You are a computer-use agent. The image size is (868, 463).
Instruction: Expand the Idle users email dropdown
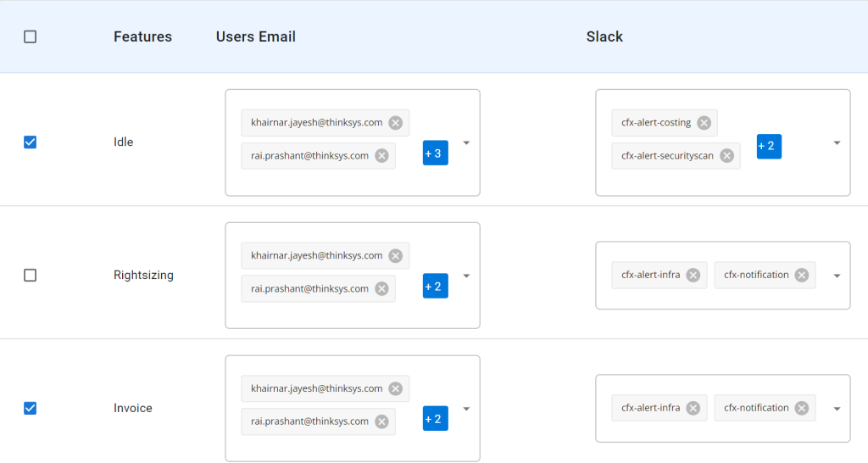pos(466,143)
